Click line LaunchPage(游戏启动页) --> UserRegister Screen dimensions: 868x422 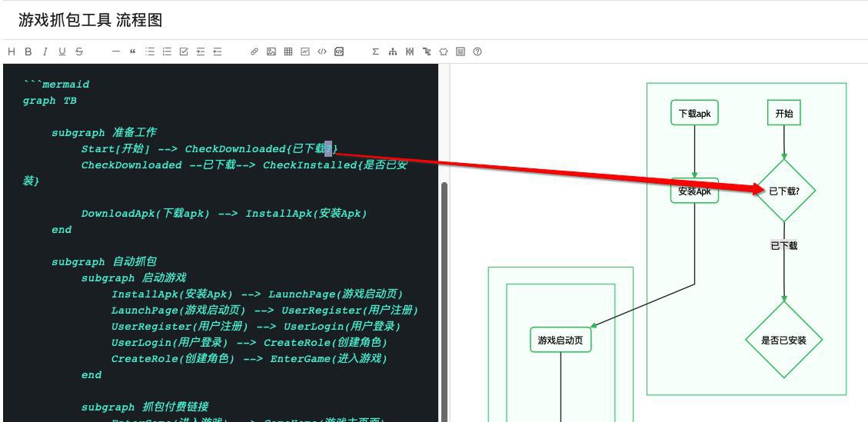pyautogui.click(x=264, y=310)
